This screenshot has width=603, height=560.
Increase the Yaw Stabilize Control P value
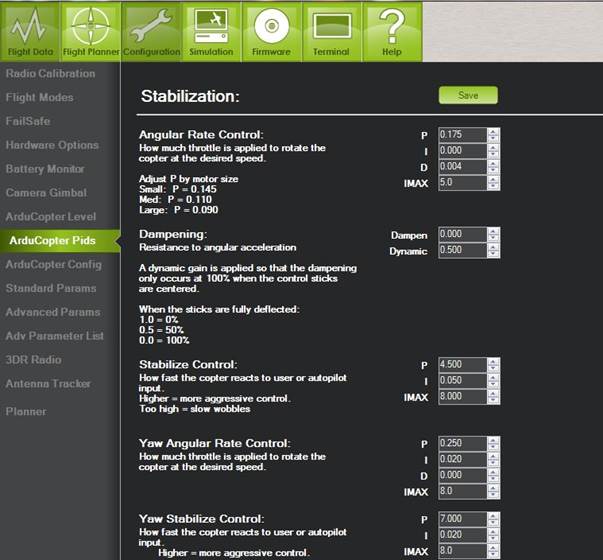point(494,517)
